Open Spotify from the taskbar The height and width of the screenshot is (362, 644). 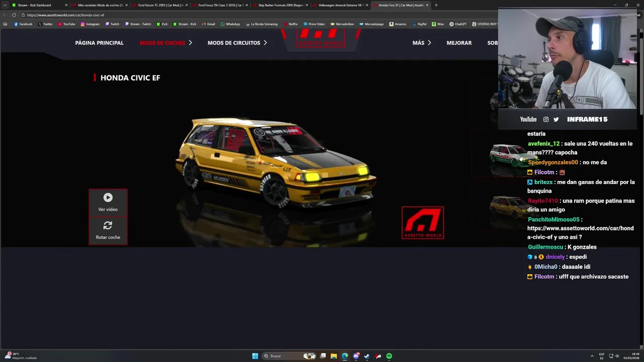389,356
